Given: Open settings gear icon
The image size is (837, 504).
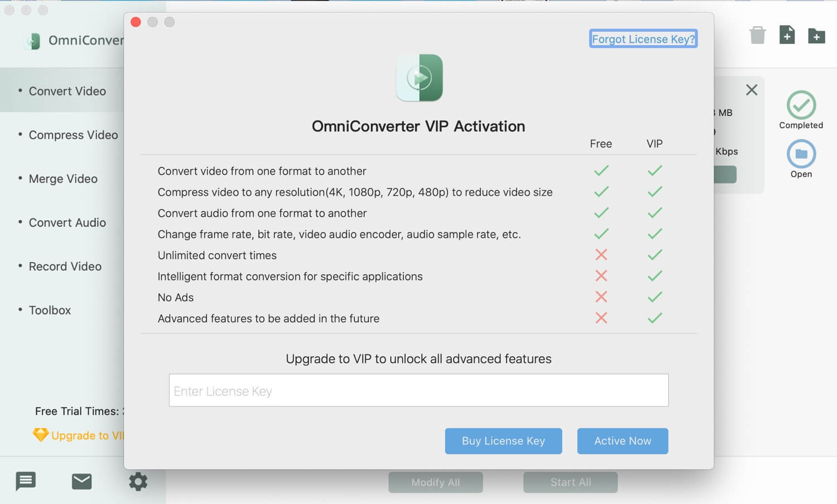Looking at the screenshot, I should point(138,481).
